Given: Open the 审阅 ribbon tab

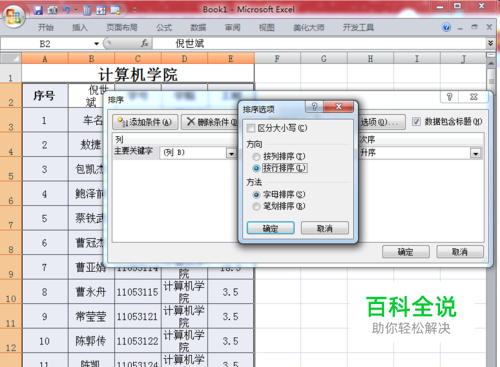Looking at the screenshot, I should (x=232, y=28).
